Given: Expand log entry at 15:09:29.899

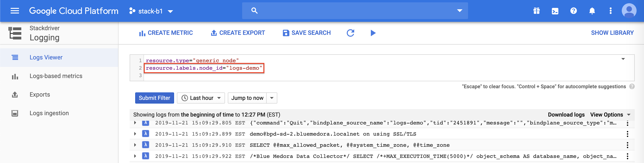Looking at the screenshot, I should [135, 134].
